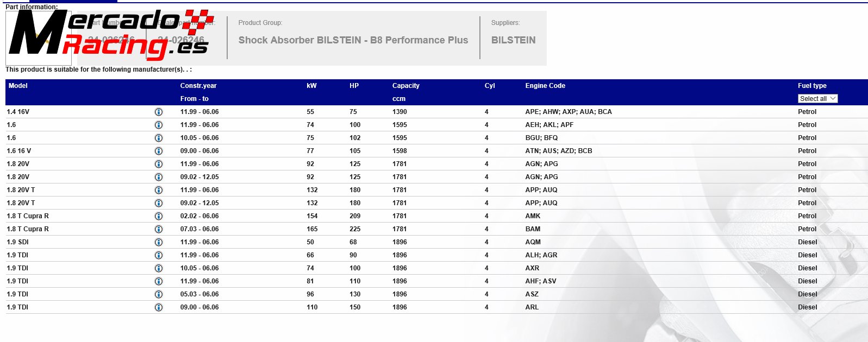Click the Constr.year column header
The width and height of the screenshot is (868, 342).
click(x=198, y=86)
